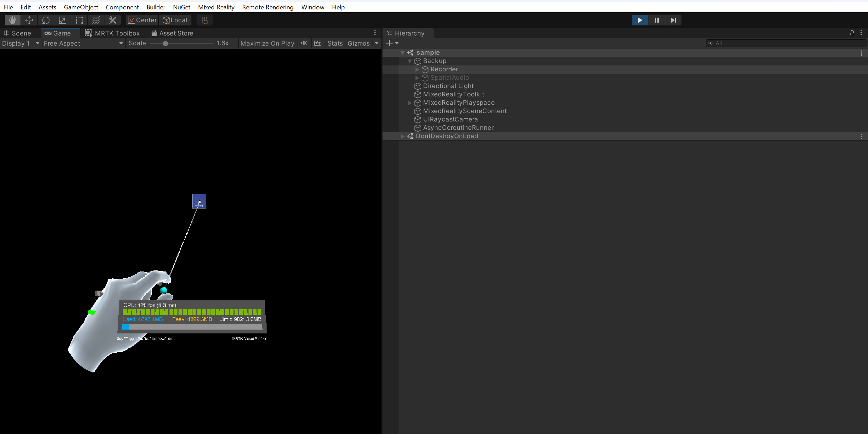Select the Scale tool icon
Viewport: 868px width, 434px height.
pyautogui.click(x=63, y=20)
